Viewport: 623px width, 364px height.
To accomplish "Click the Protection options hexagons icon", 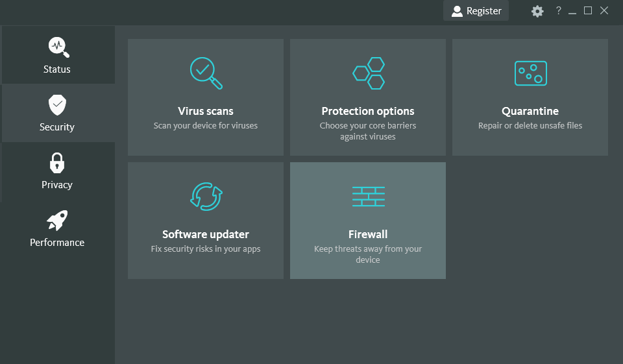I will pos(368,73).
